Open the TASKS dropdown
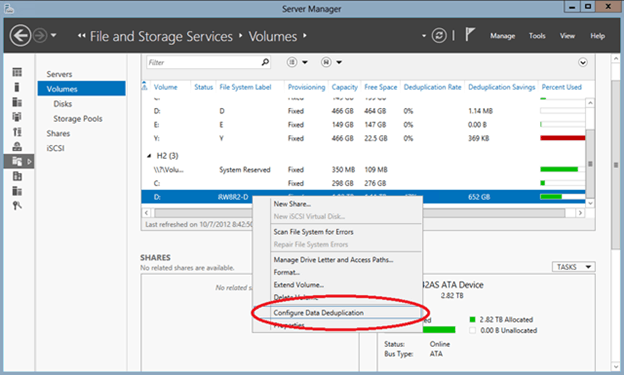 pyautogui.click(x=573, y=267)
